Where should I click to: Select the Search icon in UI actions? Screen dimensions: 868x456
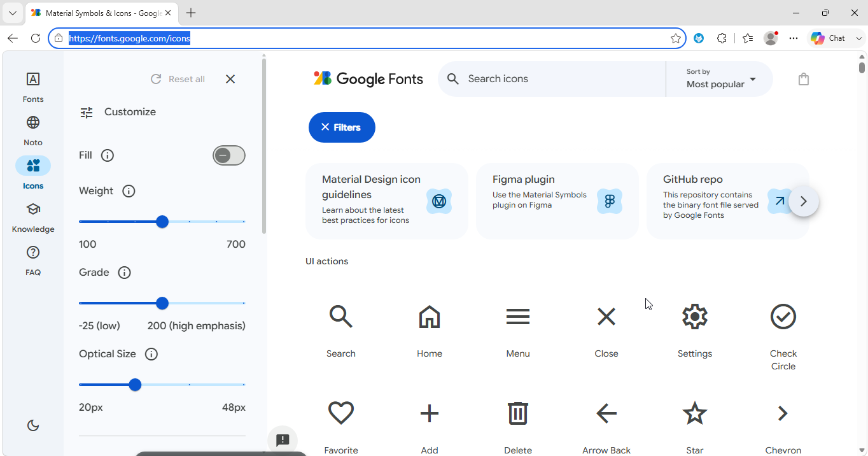340,317
